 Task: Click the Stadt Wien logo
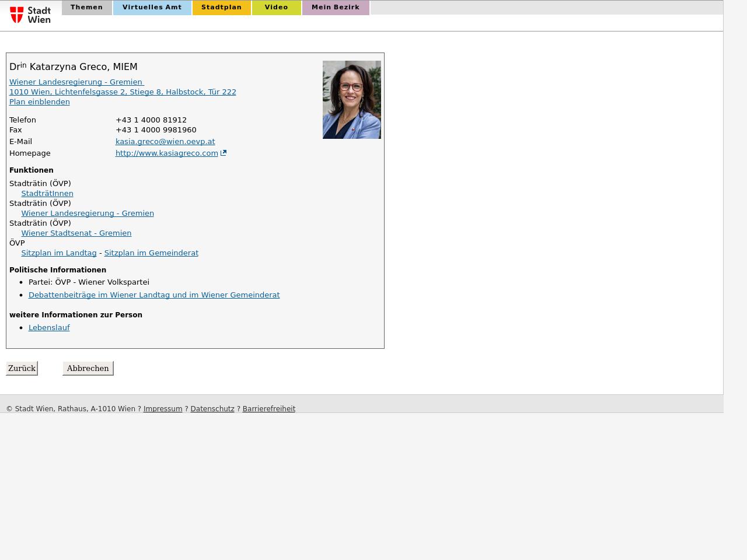pyautogui.click(x=30, y=15)
